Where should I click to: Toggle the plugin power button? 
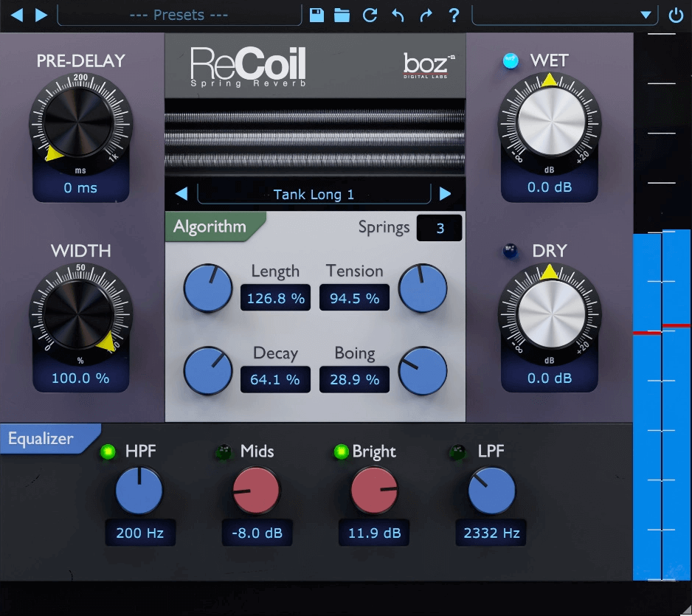point(676,14)
